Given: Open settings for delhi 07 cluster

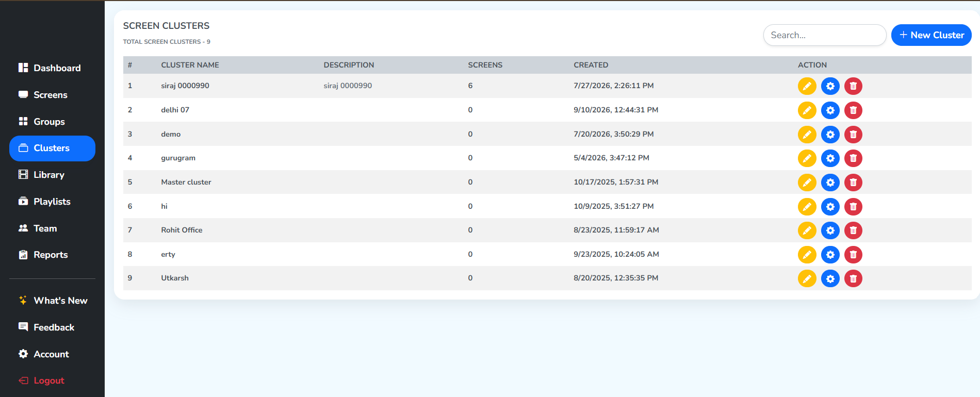Looking at the screenshot, I should [x=830, y=110].
